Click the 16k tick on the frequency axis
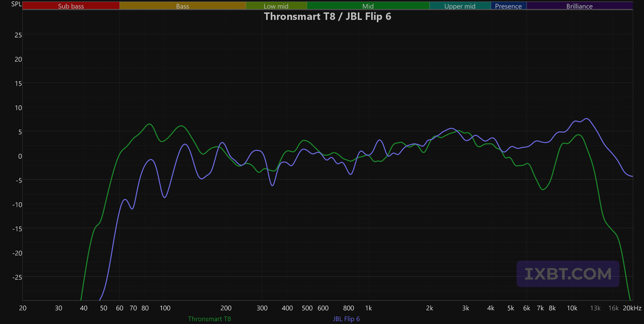The width and height of the screenshot is (644, 324). pyautogui.click(x=614, y=308)
